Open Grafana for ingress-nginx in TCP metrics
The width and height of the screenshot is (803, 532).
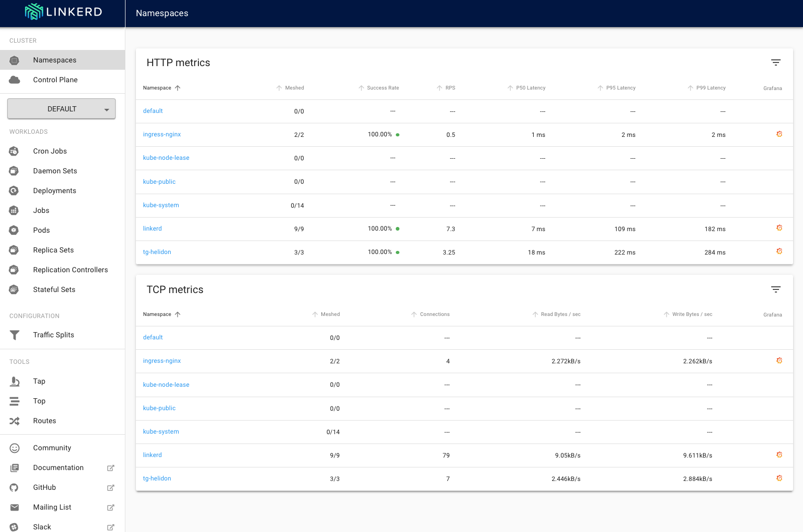coord(779,361)
